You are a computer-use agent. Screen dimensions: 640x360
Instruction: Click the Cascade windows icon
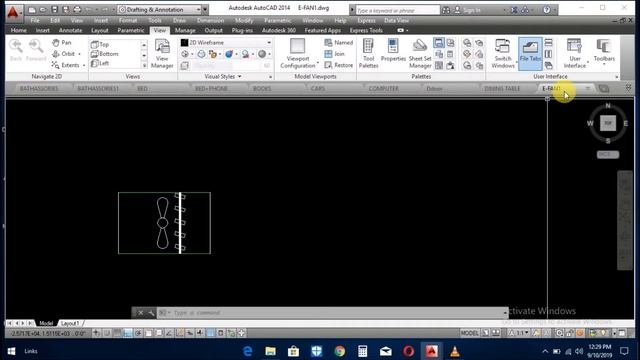(x=549, y=65)
